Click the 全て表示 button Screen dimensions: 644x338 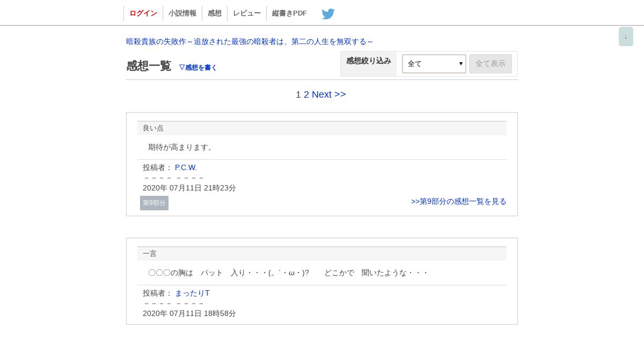(x=491, y=64)
